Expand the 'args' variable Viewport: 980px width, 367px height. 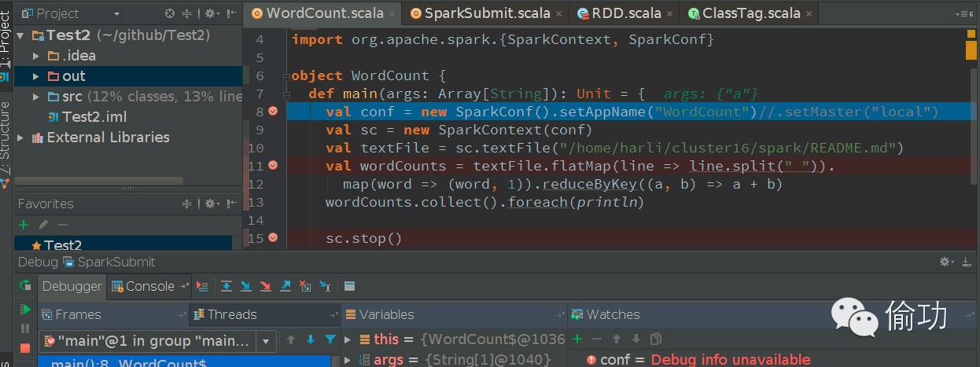[x=349, y=360]
